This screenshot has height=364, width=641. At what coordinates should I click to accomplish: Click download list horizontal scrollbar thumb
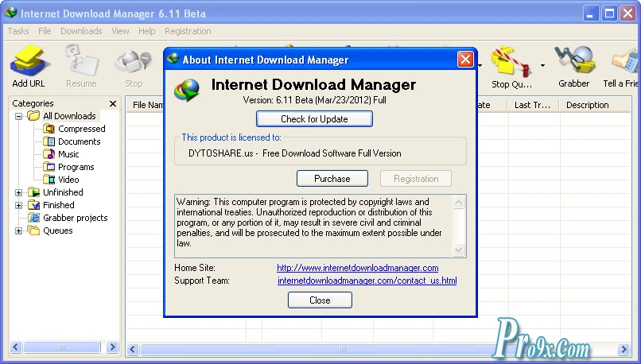[343, 349]
